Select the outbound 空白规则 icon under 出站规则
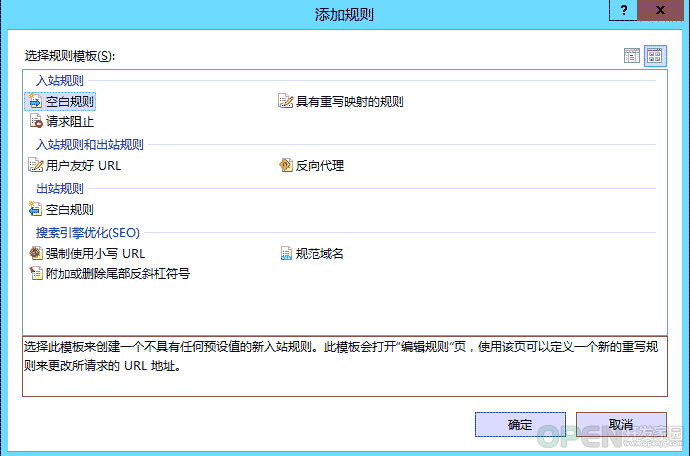Viewport: 690px width, 456px height. tap(35, 209)
